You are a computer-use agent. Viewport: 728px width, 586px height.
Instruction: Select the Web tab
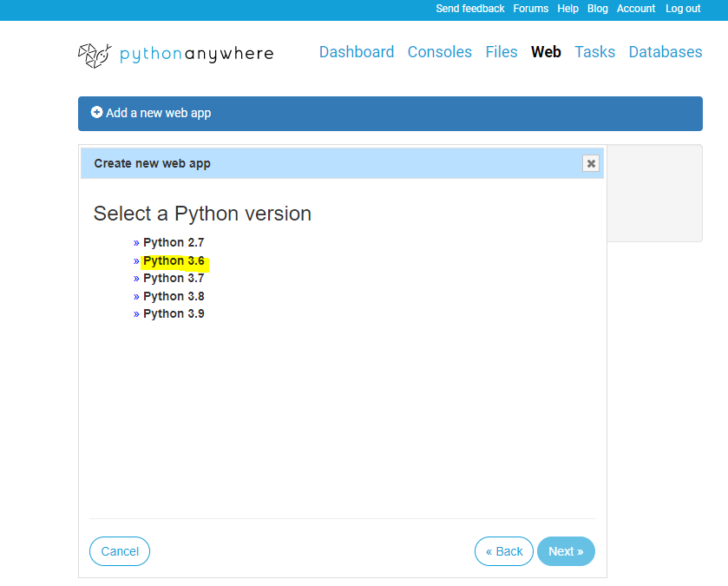click(546, 52)
